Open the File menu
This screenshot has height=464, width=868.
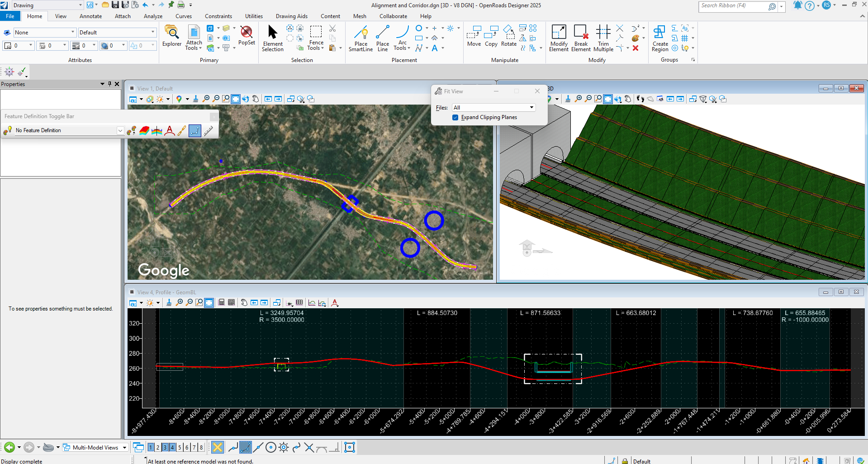[10, 16]
